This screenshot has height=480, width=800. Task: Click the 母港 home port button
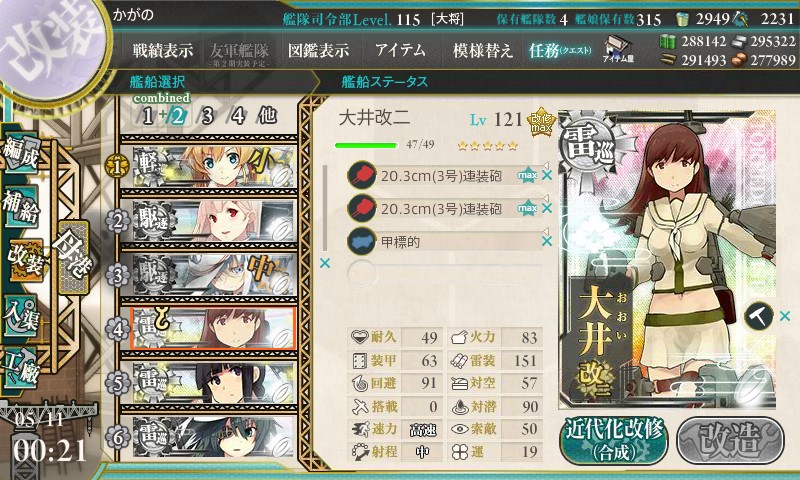[73, 257]
